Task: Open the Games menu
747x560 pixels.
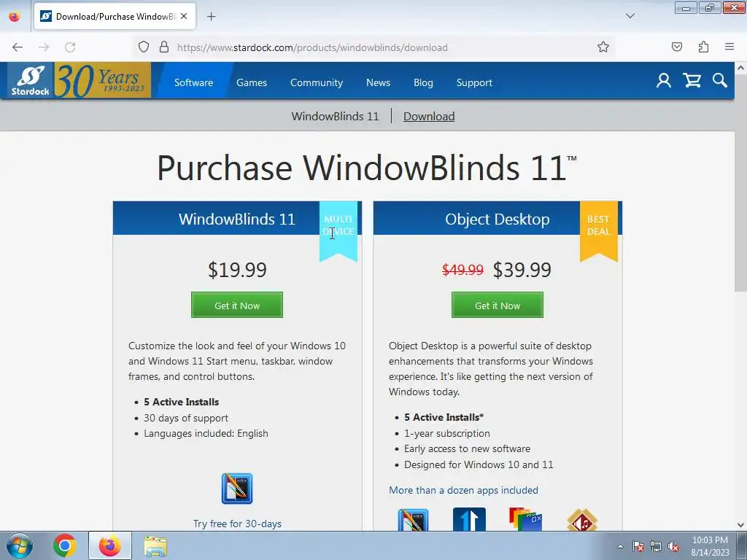Action: (x=252, y=82)
